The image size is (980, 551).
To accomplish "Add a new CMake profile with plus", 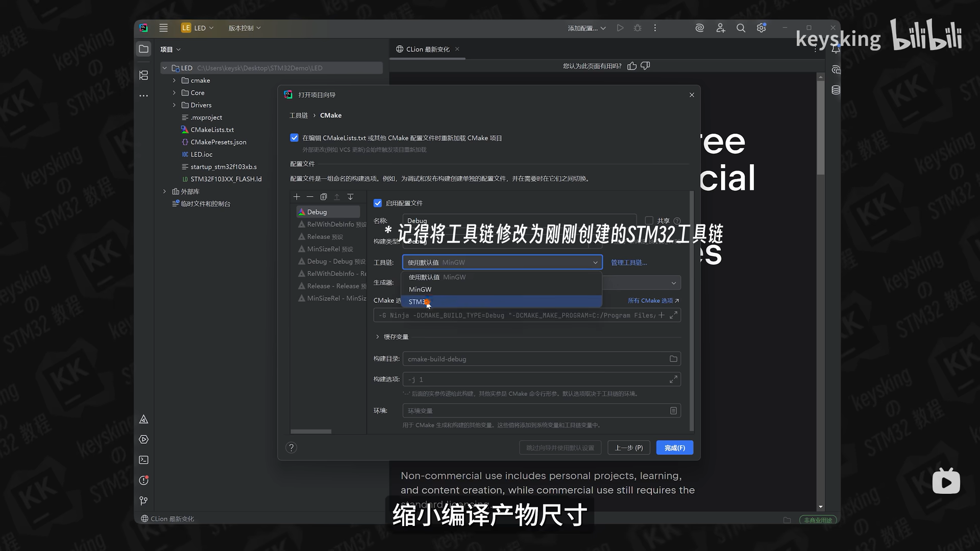I will (297, 197).
